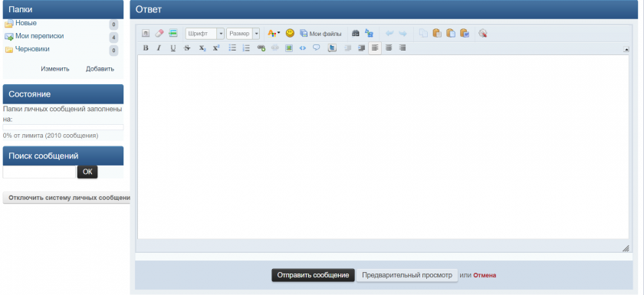Image resolution: width=644 pixels, height=295 pixels.
Task: Open the Шрифт font dropdown
Action: pos(205,33)
